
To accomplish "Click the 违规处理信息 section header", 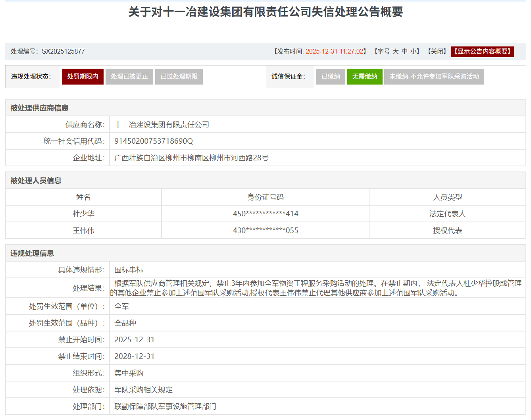I will click(x=32, y=253).
